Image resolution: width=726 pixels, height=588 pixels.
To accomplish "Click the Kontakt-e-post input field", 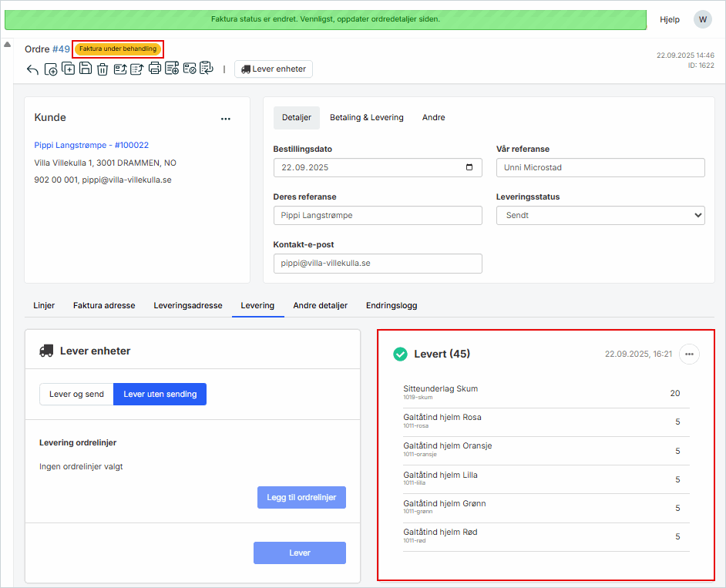I will pyautogui.click(x=378, y=264).
